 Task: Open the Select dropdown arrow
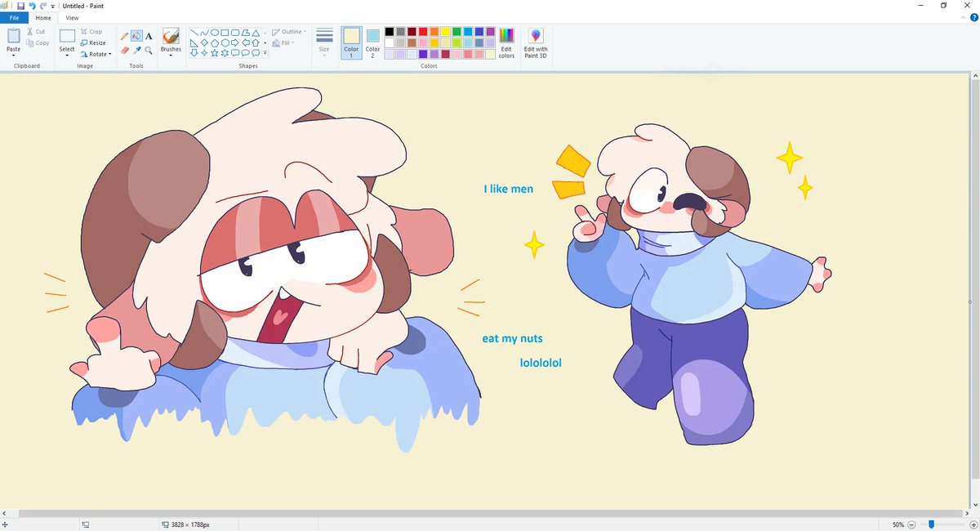coord(67,56)
